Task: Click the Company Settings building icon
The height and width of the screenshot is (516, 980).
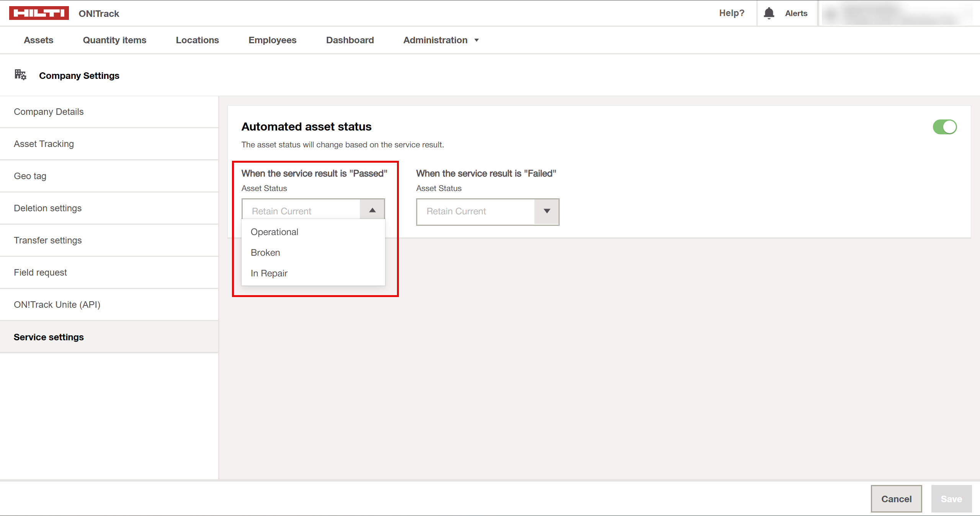Action: (x=20, y=75)
